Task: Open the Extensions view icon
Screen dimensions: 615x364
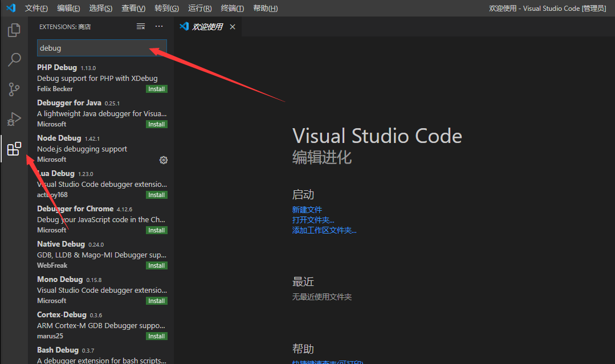Action: 14,149
